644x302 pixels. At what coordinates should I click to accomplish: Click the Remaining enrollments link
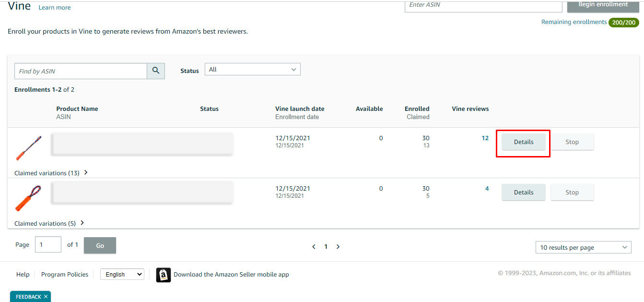tap(574, 22)
